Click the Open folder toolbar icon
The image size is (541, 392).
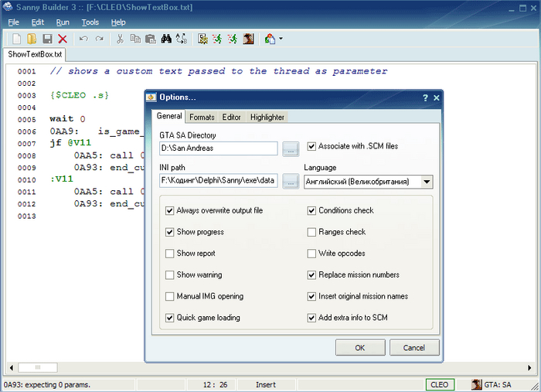tap(32, 39)
